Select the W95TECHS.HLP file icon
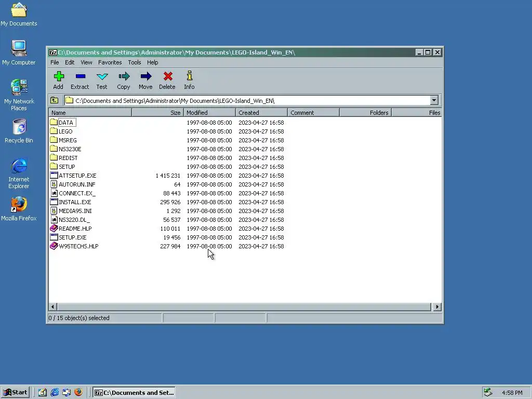The width and height of the screenshot is (532, 399). (x=54, y=246)
